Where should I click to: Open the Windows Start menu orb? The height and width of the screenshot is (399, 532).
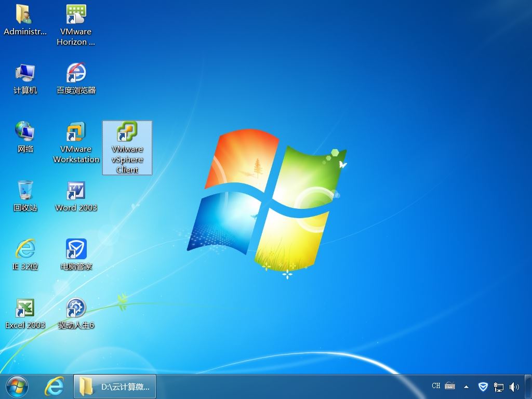17,387
